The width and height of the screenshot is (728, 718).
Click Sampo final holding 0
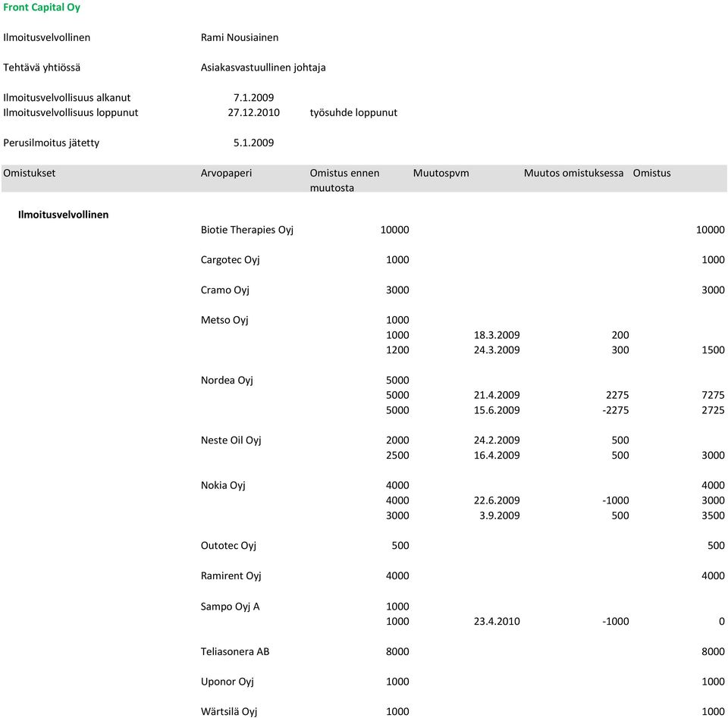point(721,622)
